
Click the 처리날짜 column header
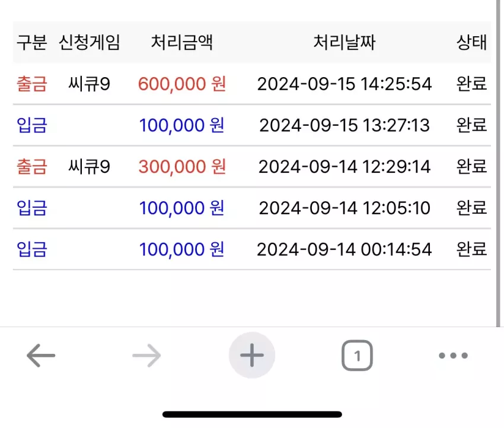pyautogui.click(x=344, y=43)
